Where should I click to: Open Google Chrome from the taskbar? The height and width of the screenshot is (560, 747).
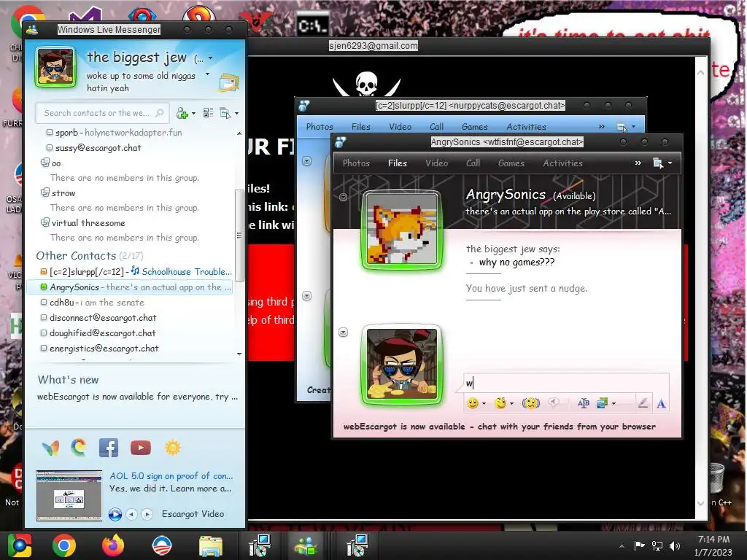coord(64,545)
